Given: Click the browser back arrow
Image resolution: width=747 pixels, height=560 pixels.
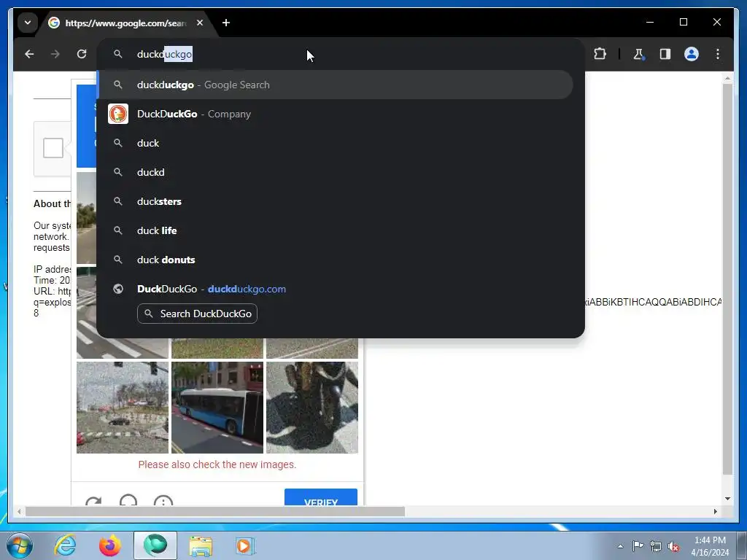Looking at the screenshot, I should [29, 54].
